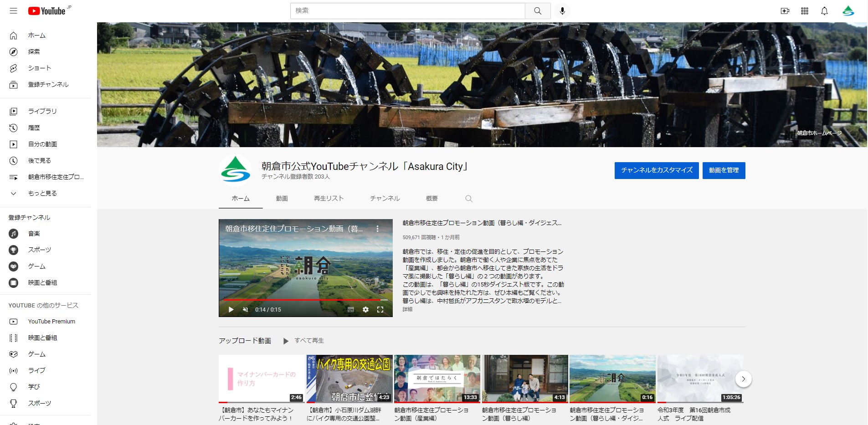Mute the featured promotion video
This screenshot has width=868, height=425.
246,309
